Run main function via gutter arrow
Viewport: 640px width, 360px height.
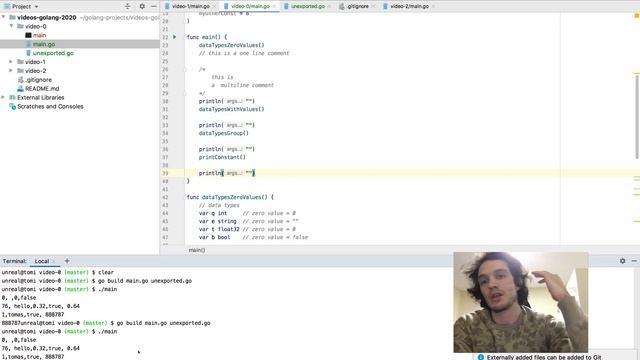[175, 37]
